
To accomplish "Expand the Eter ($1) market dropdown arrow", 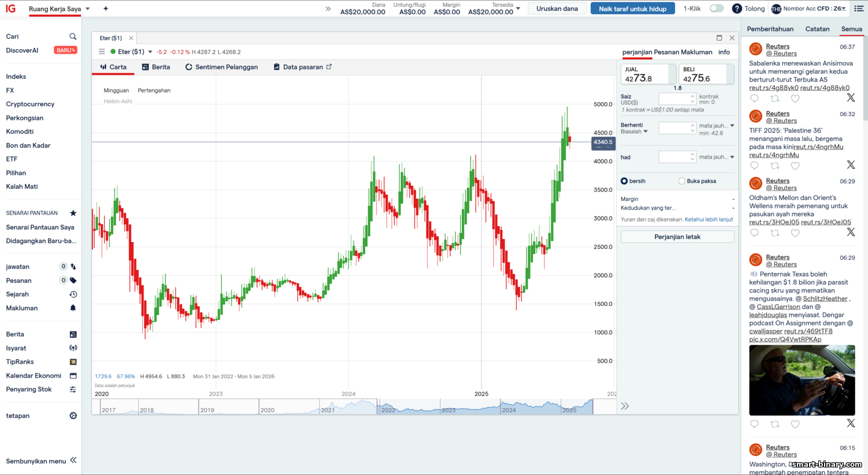I will [150, 52].
